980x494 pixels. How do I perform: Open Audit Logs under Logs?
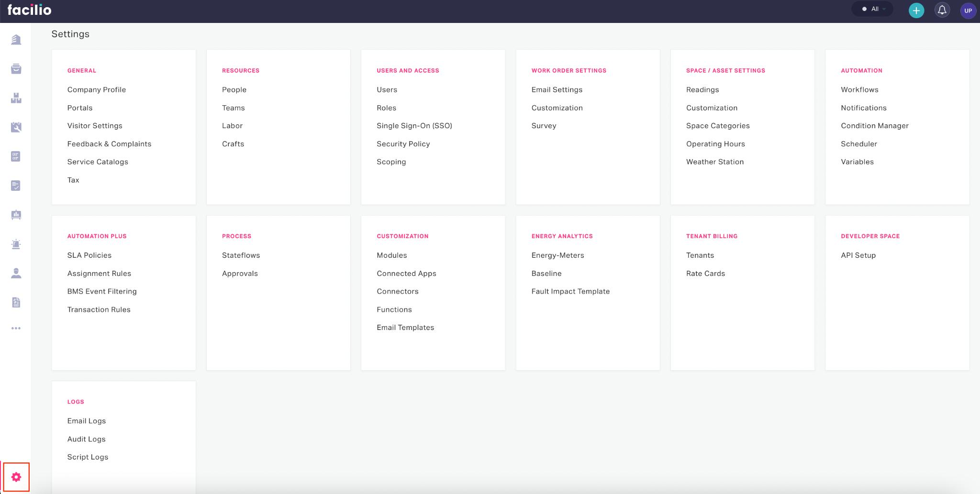coord(86,439)
